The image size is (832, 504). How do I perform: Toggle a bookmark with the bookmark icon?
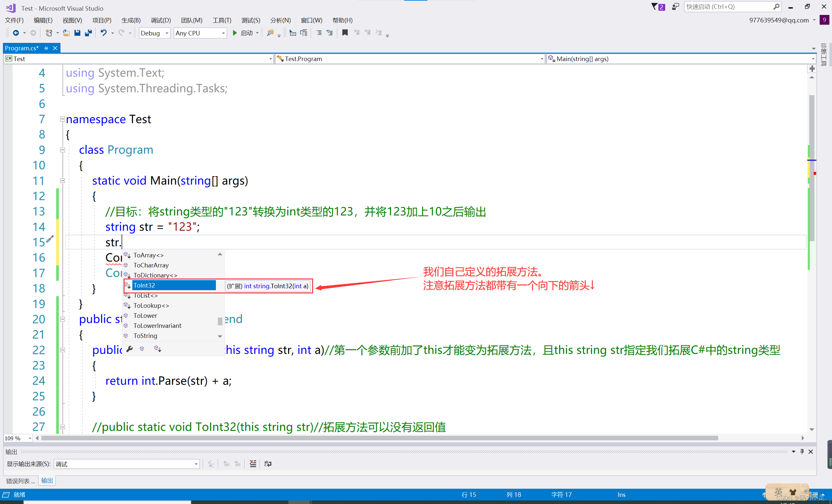[x=345, y=33]
